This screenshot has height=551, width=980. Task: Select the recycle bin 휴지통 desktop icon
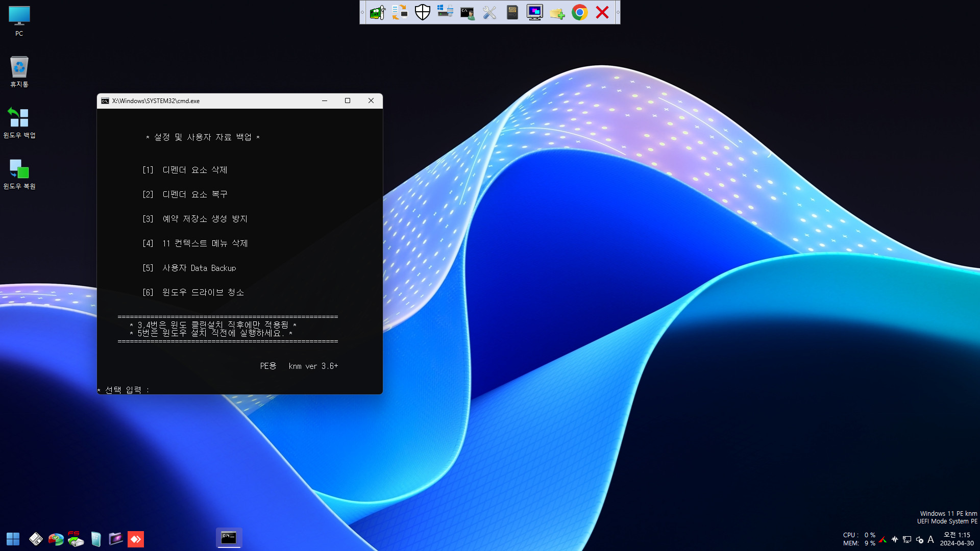coord(19,72)
